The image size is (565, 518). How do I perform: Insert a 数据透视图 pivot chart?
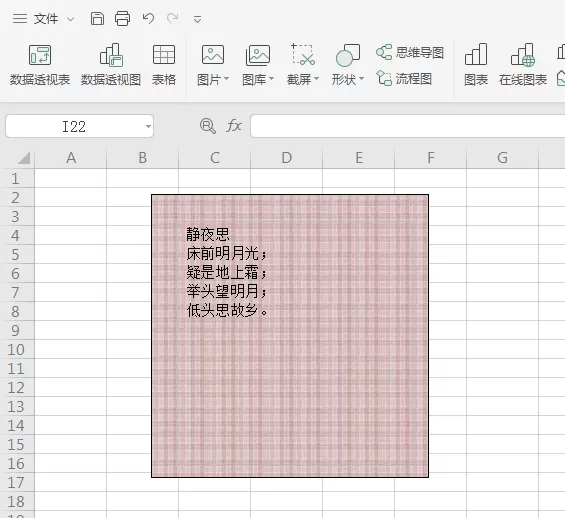coord(111,65)
